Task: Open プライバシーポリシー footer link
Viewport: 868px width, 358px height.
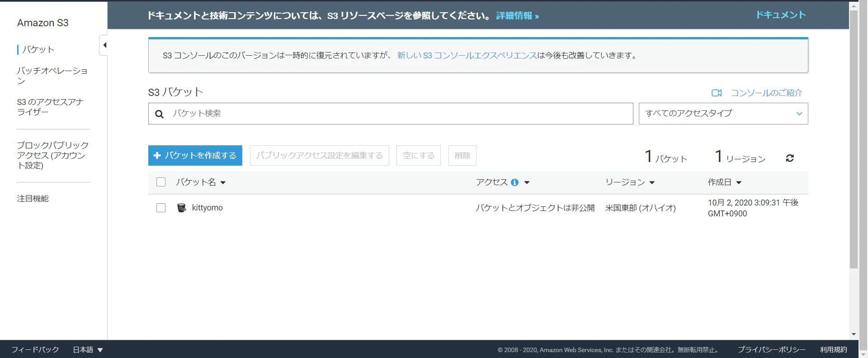Action: tap(772, 349)
